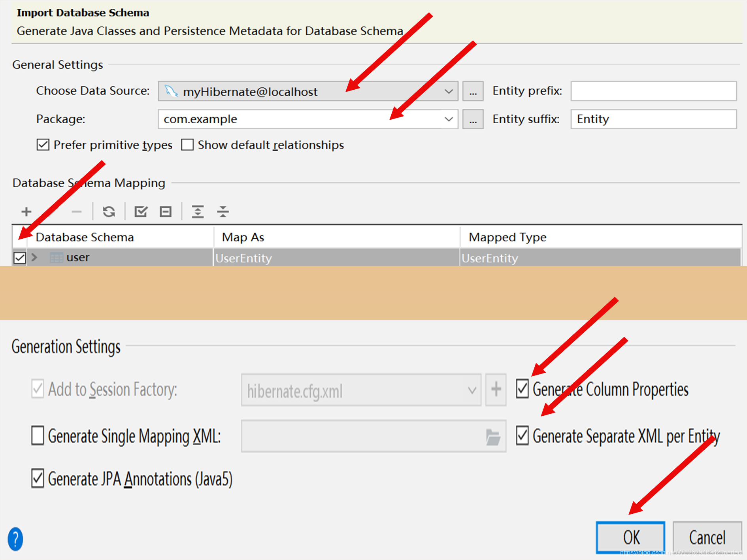
Task: Open the blue help question mark
Action: click(15, 539)
